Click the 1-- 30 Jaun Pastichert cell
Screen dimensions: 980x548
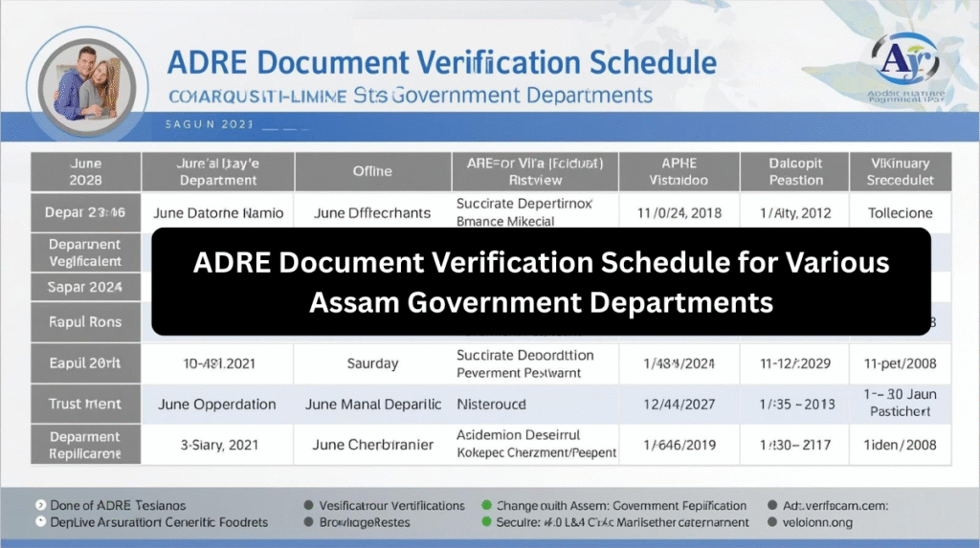[x=900, y=403]
